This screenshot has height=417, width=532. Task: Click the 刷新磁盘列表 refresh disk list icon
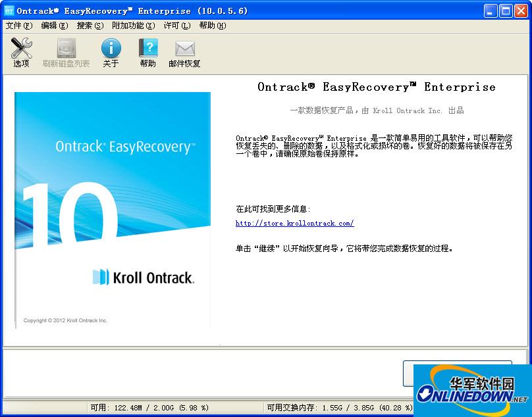coord(66,52)
